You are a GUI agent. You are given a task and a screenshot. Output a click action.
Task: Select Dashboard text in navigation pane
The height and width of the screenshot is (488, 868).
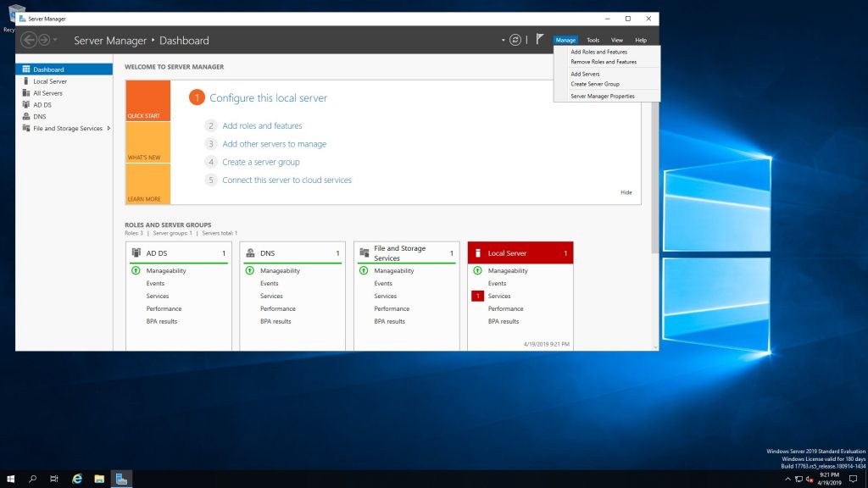click(48, 69)
